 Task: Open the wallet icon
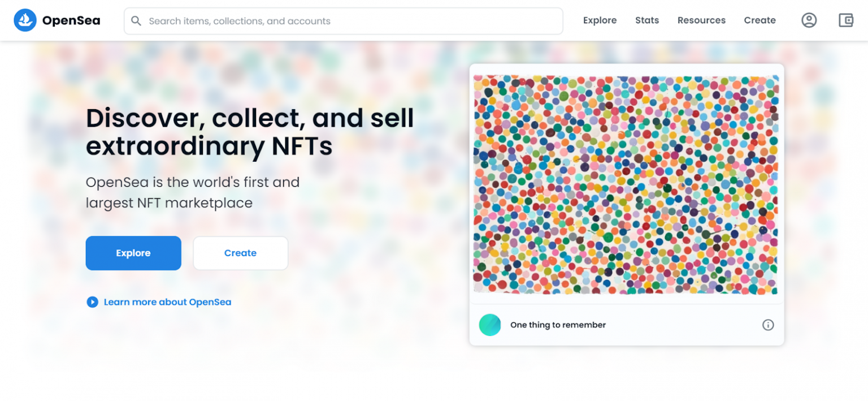846,20
